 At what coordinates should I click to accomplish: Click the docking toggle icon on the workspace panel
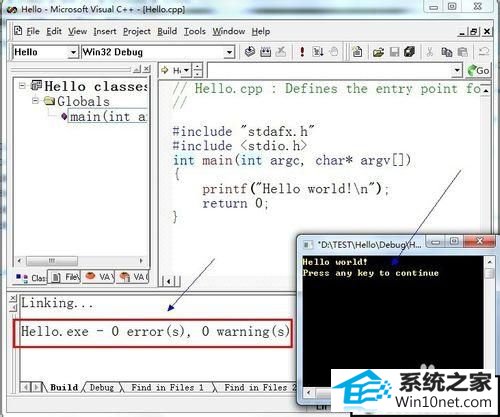click(x=137, y=69)
